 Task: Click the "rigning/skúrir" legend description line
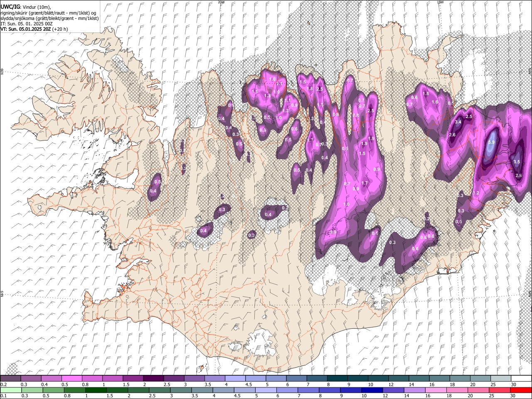(x=48, y=13)
